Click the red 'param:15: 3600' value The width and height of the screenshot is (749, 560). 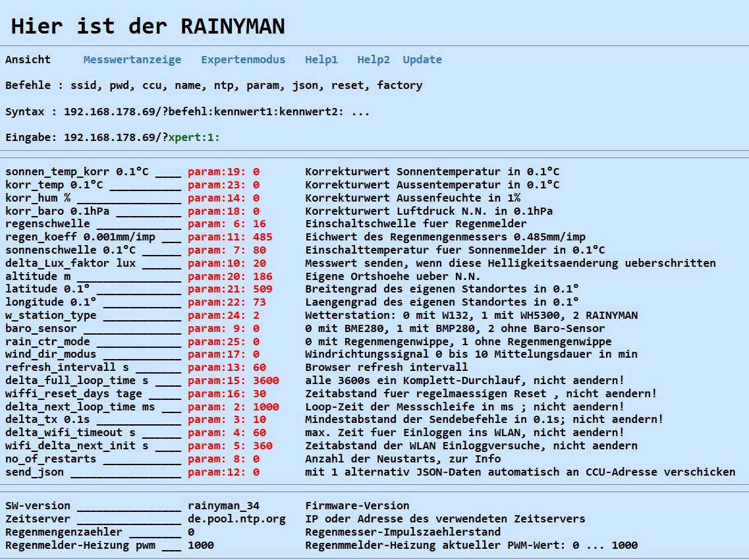[234, 380]
